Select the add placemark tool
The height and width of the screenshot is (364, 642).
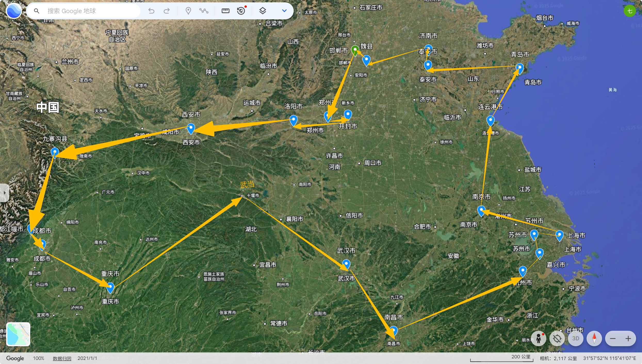click(188, 11)
